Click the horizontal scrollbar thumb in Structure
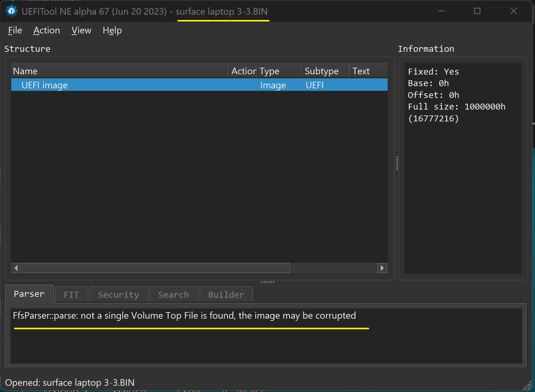 tap(156, 268)
